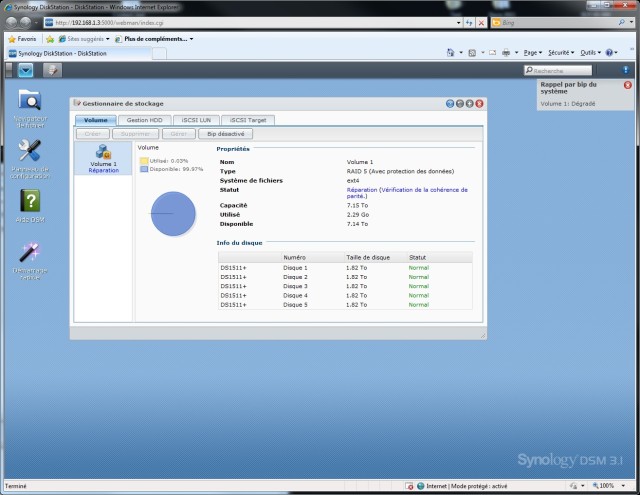The height and width of the screenshot is (495, 640).
Task: Switch to iSCSI LUN tab
Action: point(196,120)
